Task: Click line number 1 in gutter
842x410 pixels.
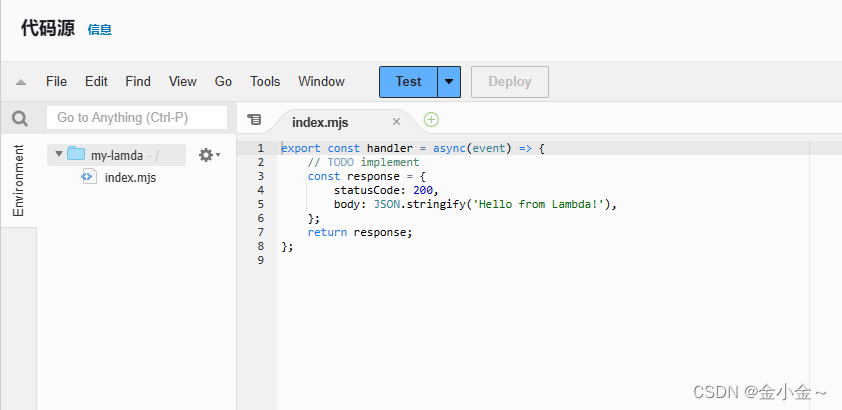Action: coord(260,148)
